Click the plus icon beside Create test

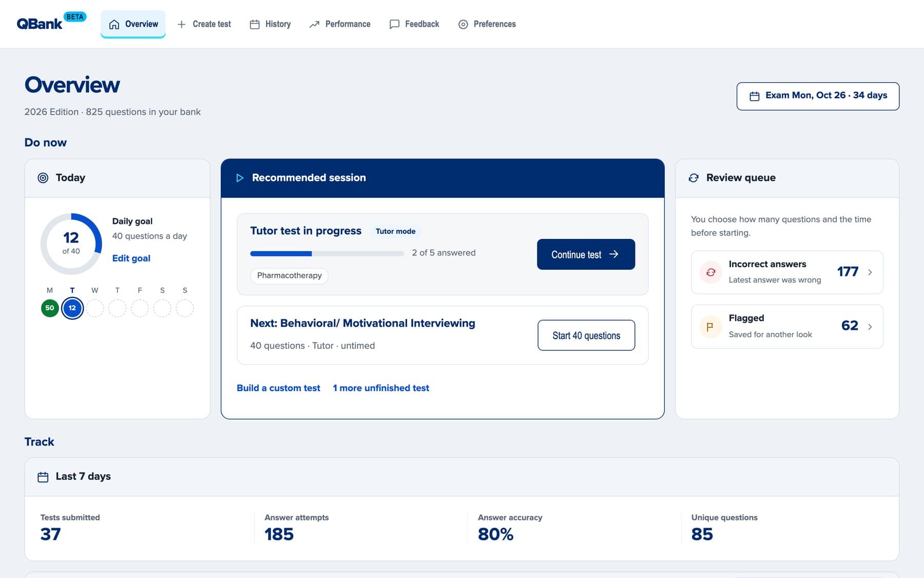181,24
